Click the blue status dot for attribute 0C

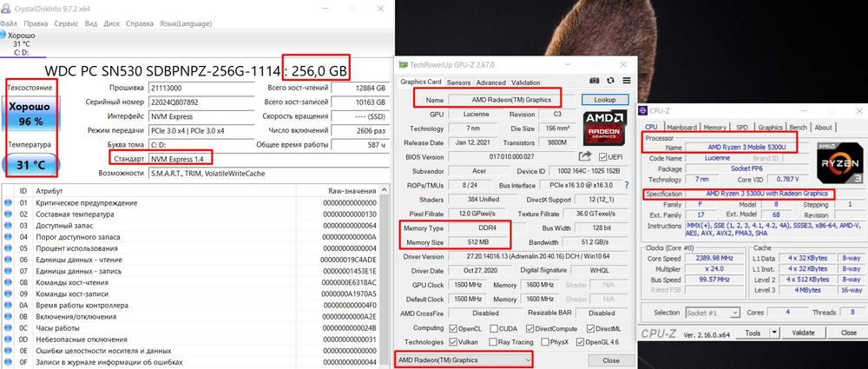[x=8, y=328]
